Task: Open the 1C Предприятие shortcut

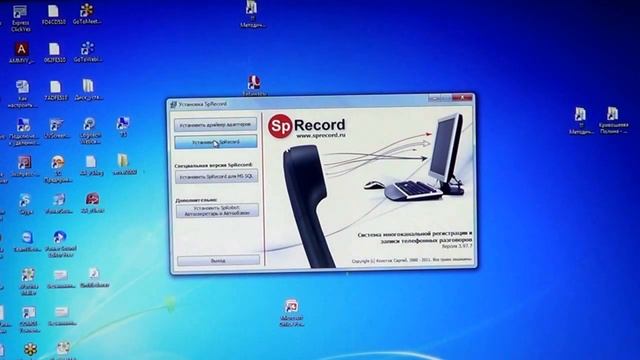Action: (58, 168)
